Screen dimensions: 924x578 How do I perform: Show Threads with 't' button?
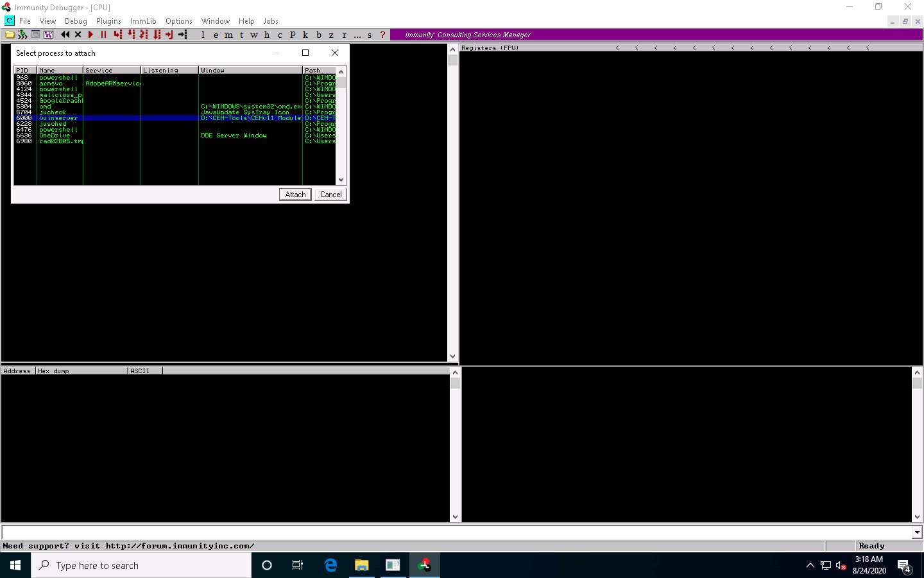242,35
